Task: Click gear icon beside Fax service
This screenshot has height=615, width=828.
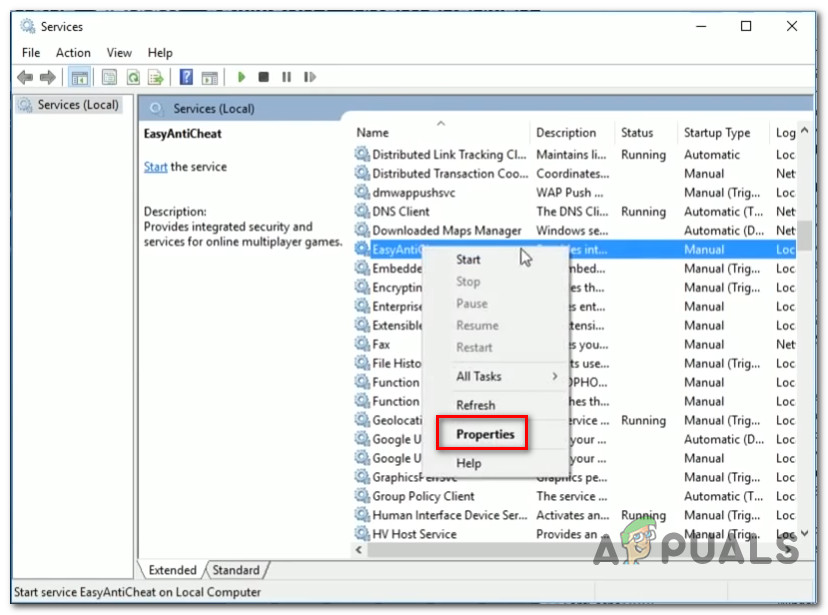Action: point(362,344)
